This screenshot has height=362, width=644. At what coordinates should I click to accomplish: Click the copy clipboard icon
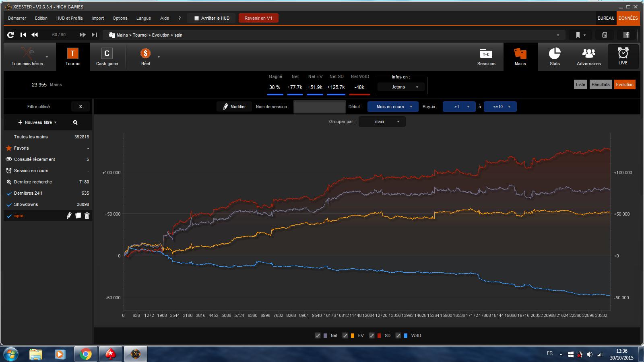(x=605, y=35)
